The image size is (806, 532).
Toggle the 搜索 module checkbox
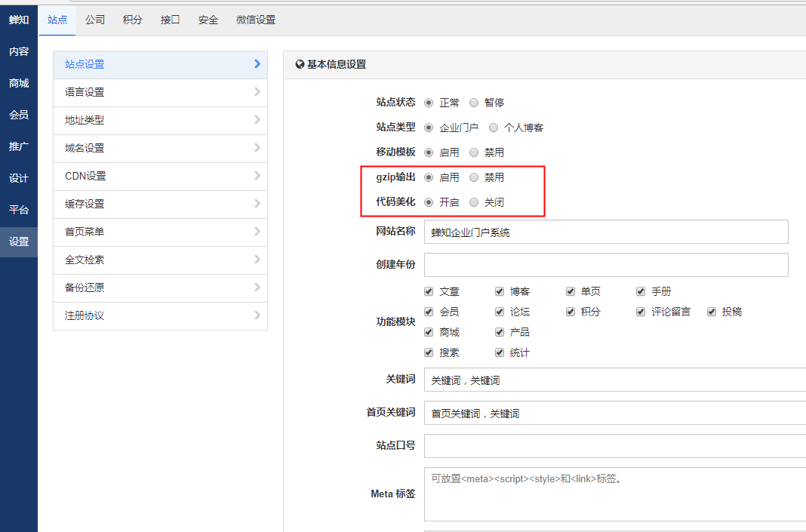tap(429, 352)
